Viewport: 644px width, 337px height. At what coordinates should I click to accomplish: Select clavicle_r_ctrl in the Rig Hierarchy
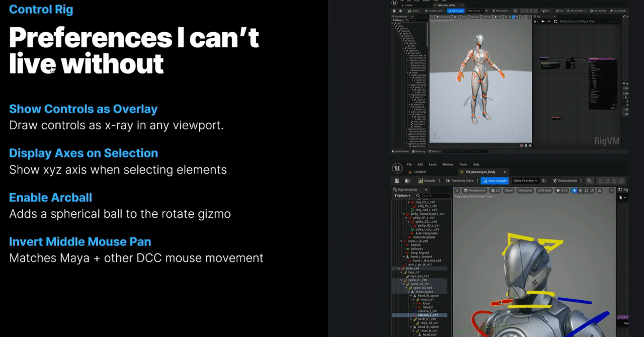[428, 315]
